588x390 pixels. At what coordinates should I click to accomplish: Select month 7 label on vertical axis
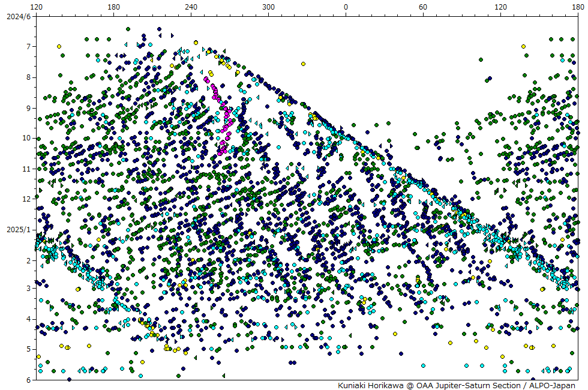pyautogui.click(x=29, y=47)
